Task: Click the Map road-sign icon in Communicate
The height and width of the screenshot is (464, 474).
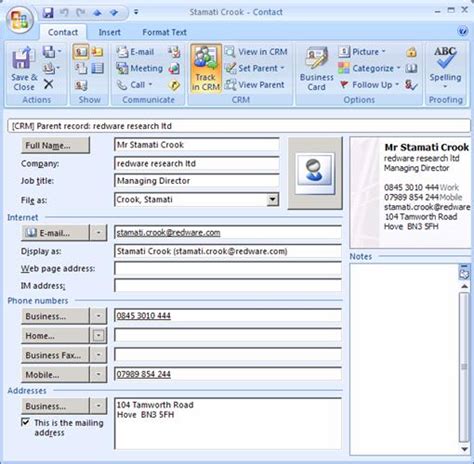Action: tap(174, 85)
